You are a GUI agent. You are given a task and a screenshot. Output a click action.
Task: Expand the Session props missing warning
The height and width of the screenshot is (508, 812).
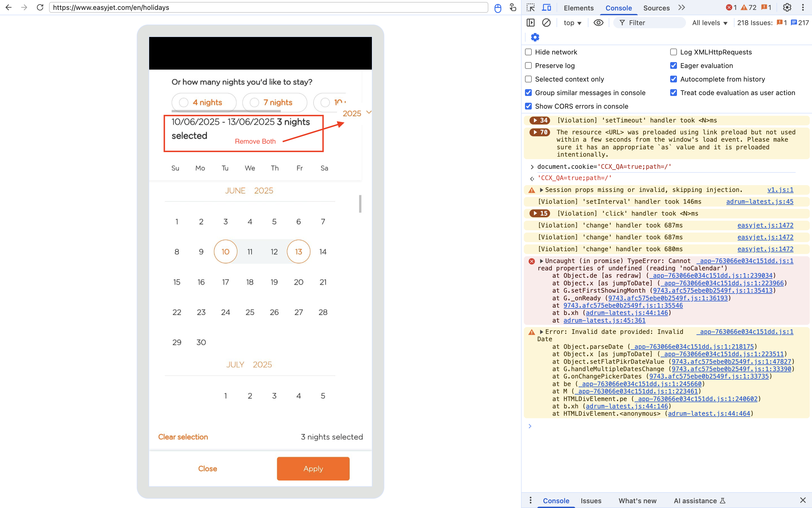tap(541, 190)
